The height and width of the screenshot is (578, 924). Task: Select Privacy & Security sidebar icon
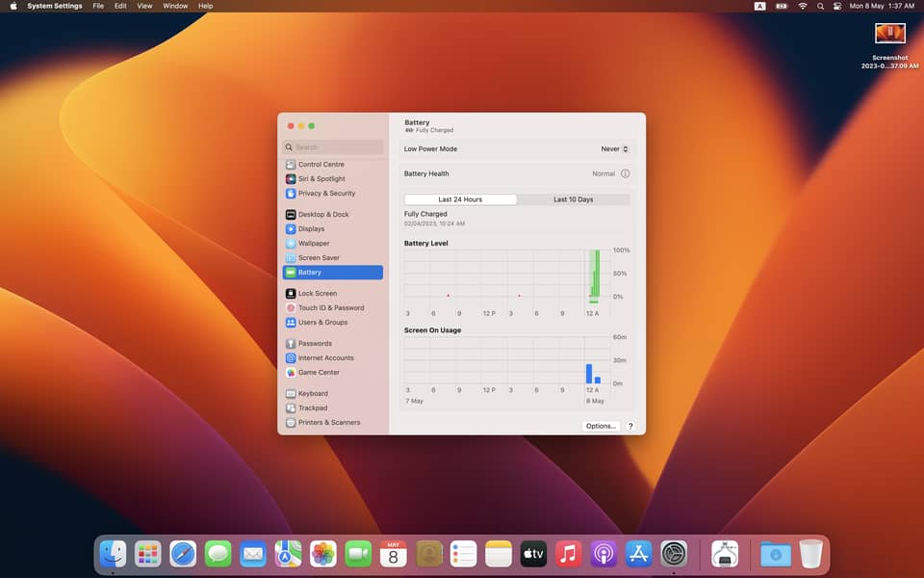tap(291, 194)
